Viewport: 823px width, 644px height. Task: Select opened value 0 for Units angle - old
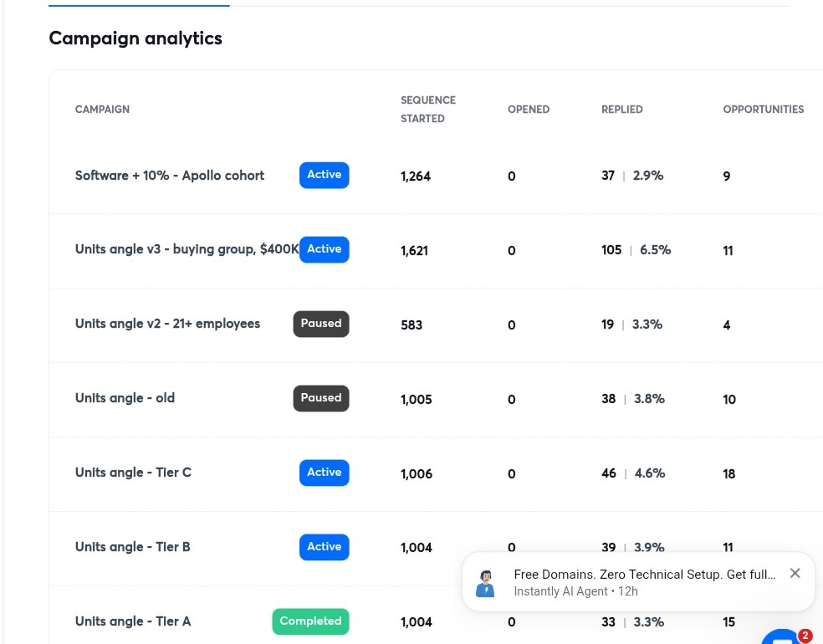(511, 400)
